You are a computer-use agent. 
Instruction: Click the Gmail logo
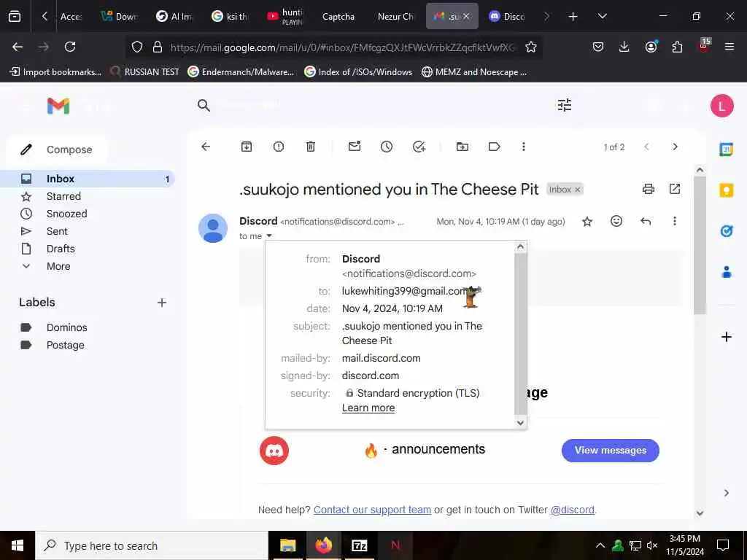(58, 106)
